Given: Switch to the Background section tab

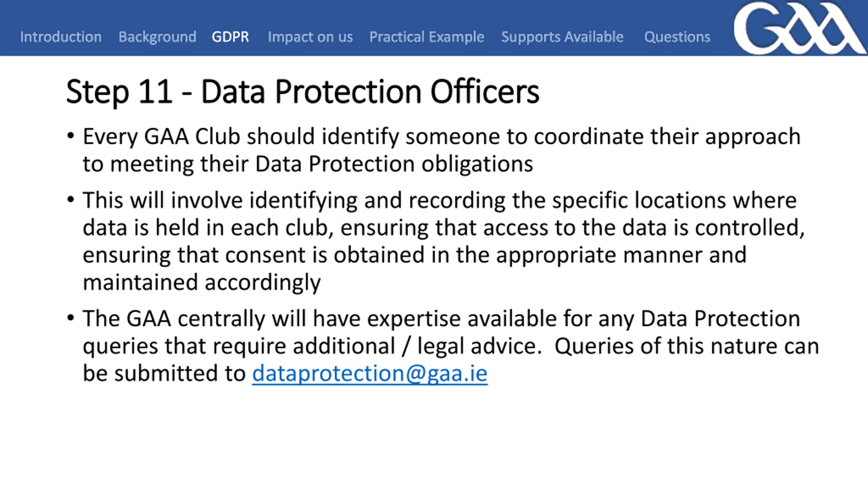Looking at the screenshot, I should pyautogui.click(x=157, y=37).
